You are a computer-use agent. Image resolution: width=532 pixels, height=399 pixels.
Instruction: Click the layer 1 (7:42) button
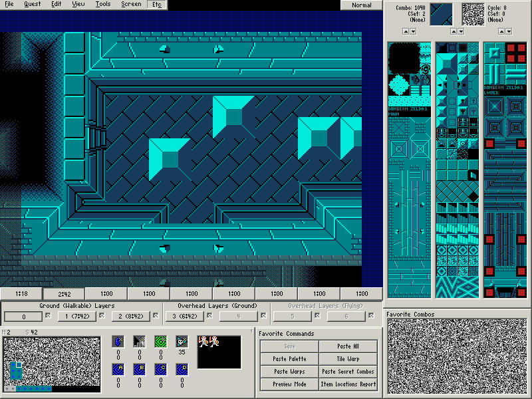pyautogui.click(x=77, y=317)
